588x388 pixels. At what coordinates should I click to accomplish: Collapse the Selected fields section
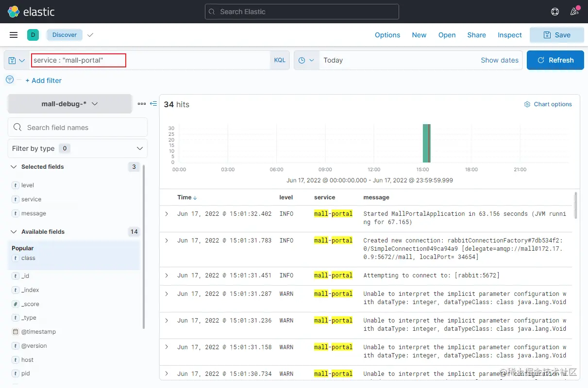tap(13, 167)
